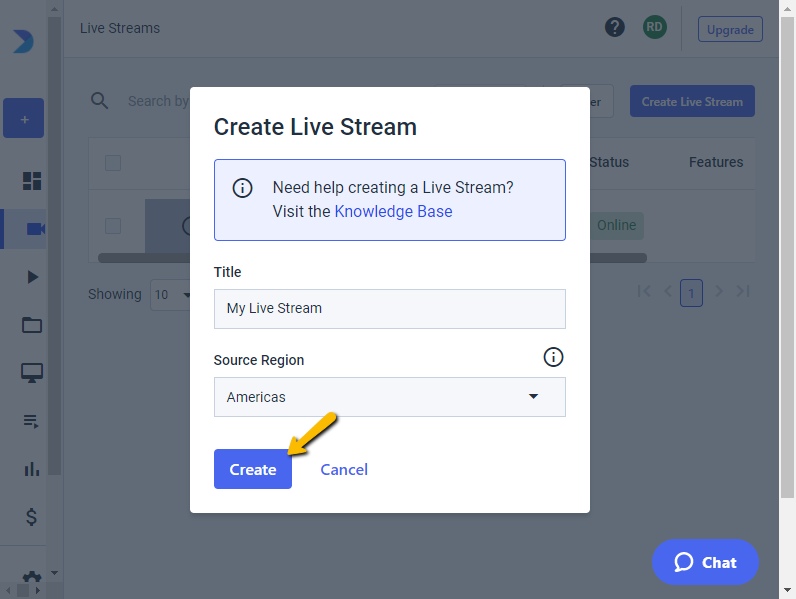This screenshot has height=599, width=796.
Task: Open the RD user avatar menu
Action: coord(654,27)
